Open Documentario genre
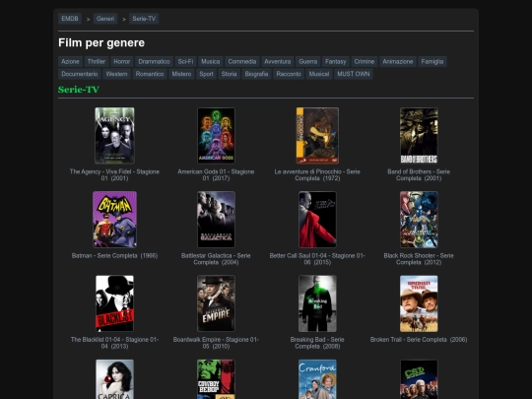The image size is (532, 399). tap(80, 74)
